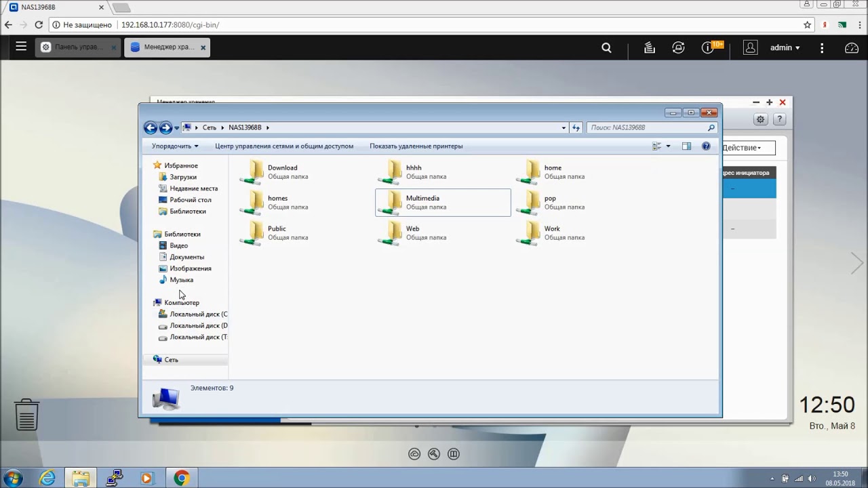Show hidden system tray icons
Image resolution: width=868 pixels, height=488 pixels.
(772, 479)
